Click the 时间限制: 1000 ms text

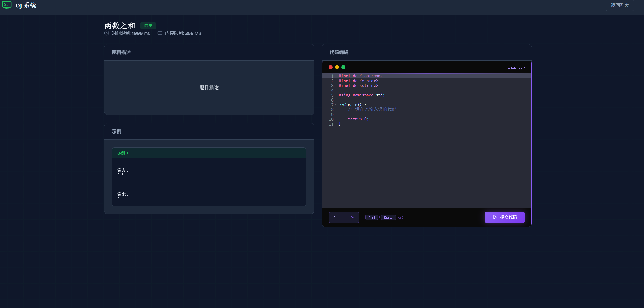coord(131,33)
